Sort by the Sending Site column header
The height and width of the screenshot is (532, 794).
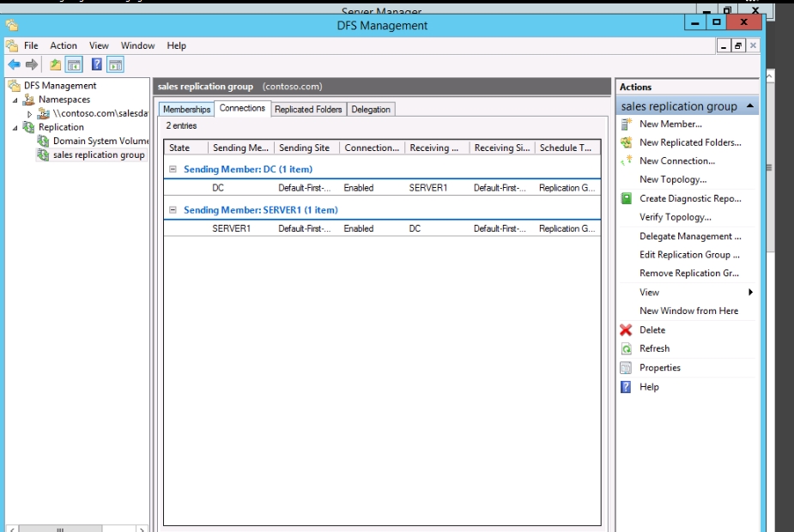point(305,148)
